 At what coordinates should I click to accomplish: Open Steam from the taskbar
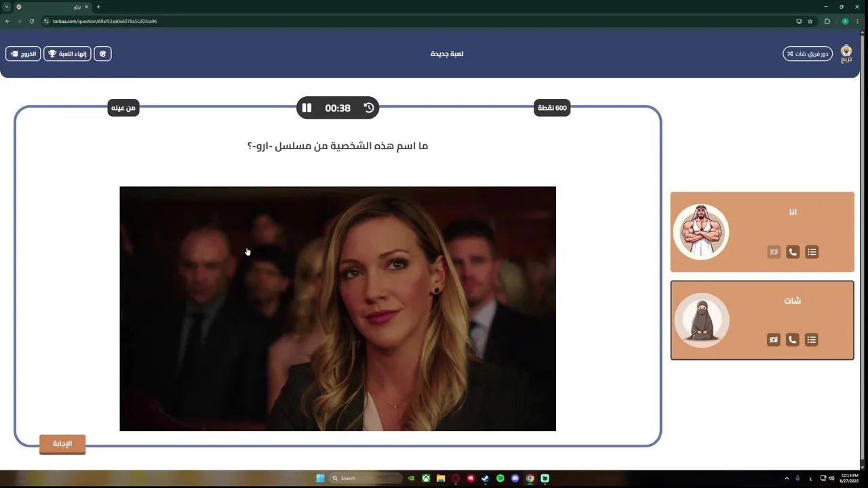[486, 478]
